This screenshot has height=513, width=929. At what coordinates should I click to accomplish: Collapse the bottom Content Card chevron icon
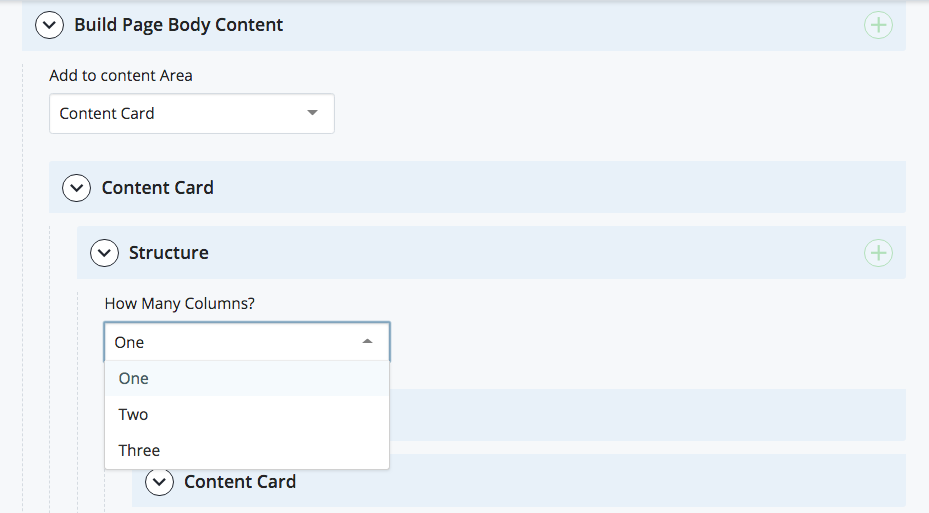pos(160,482)
